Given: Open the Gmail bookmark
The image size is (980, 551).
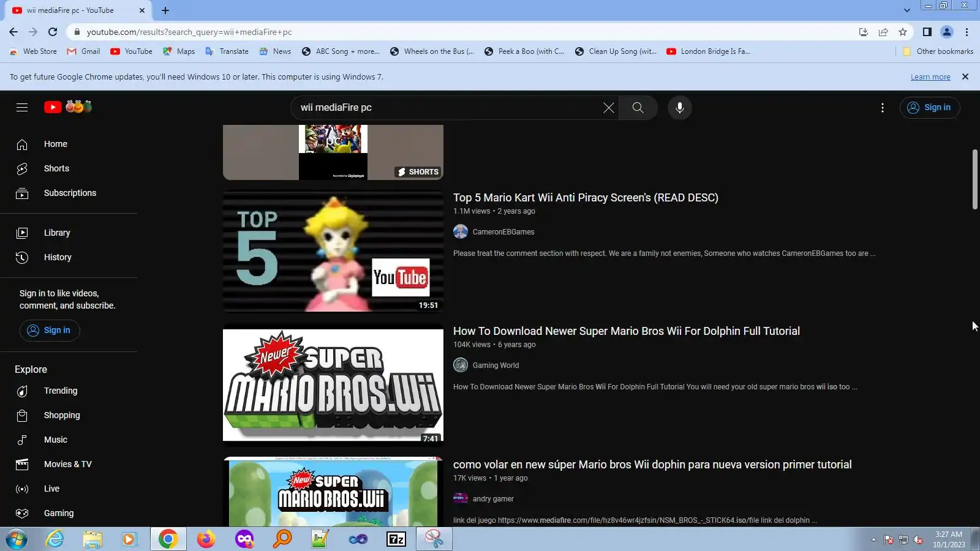Looking at the screenshot, I should 83,51.
